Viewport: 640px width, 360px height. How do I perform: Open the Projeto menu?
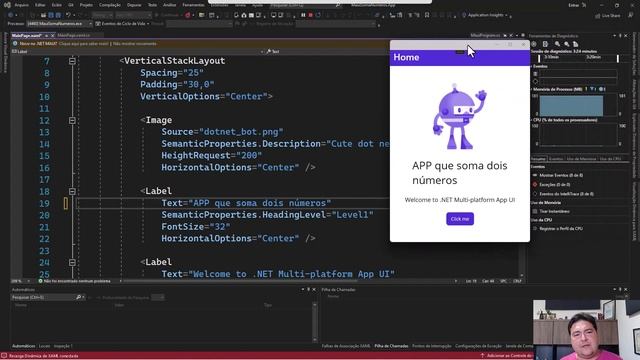click(x=86, y=5)
